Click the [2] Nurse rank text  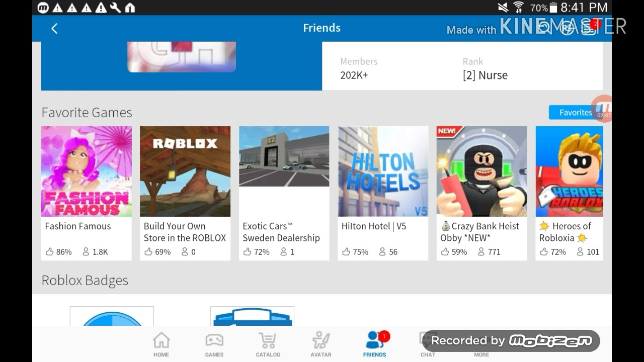point(485,75)
